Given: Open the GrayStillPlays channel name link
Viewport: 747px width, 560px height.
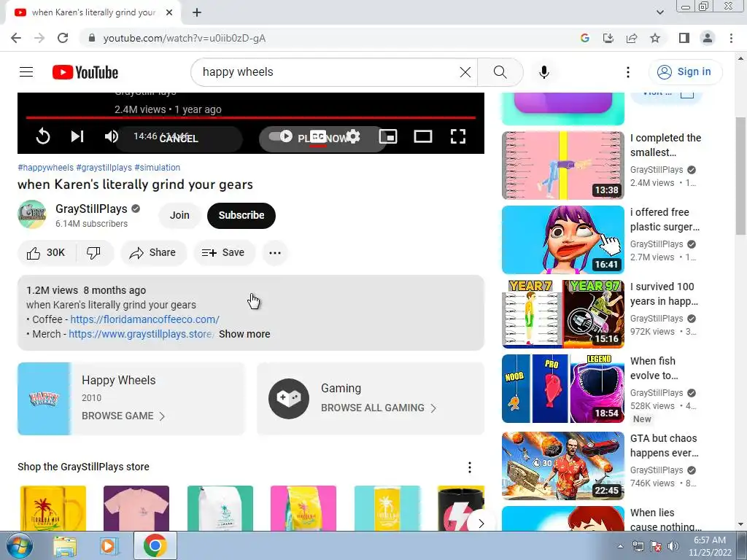Looking at the screenshot, I should coord(91,209).
